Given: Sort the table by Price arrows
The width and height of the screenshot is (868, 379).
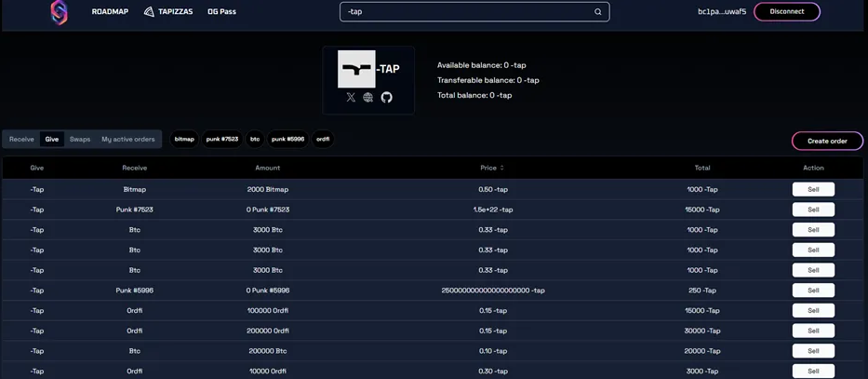Looking at the screenshot, I should pyautogui.click(x=502, y=168).
